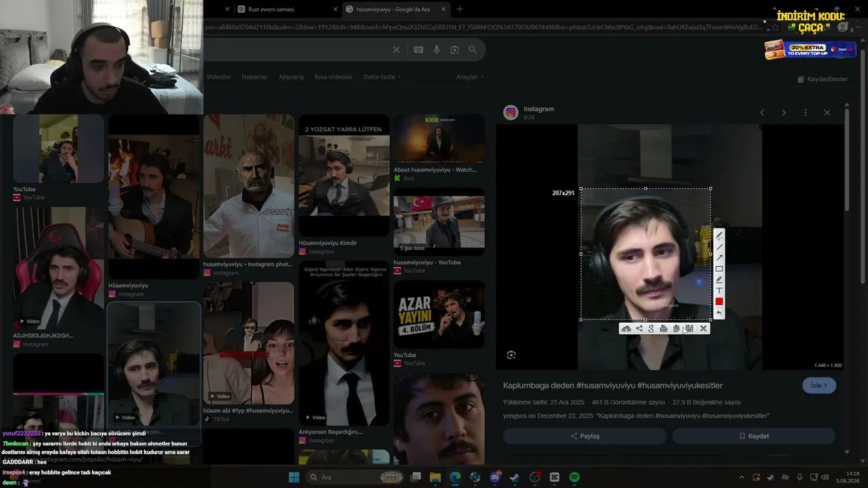
Task: Click the taskbar Ara search box
Action: click(x=353, y=477)
